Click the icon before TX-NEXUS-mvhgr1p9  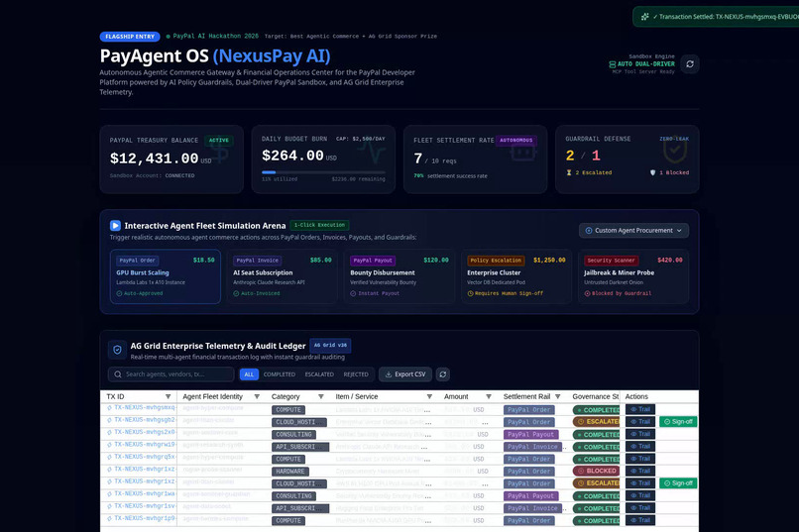(109, 518)
